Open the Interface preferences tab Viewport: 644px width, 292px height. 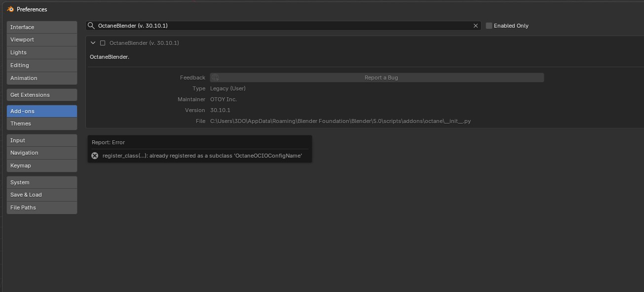pos(42,27)
